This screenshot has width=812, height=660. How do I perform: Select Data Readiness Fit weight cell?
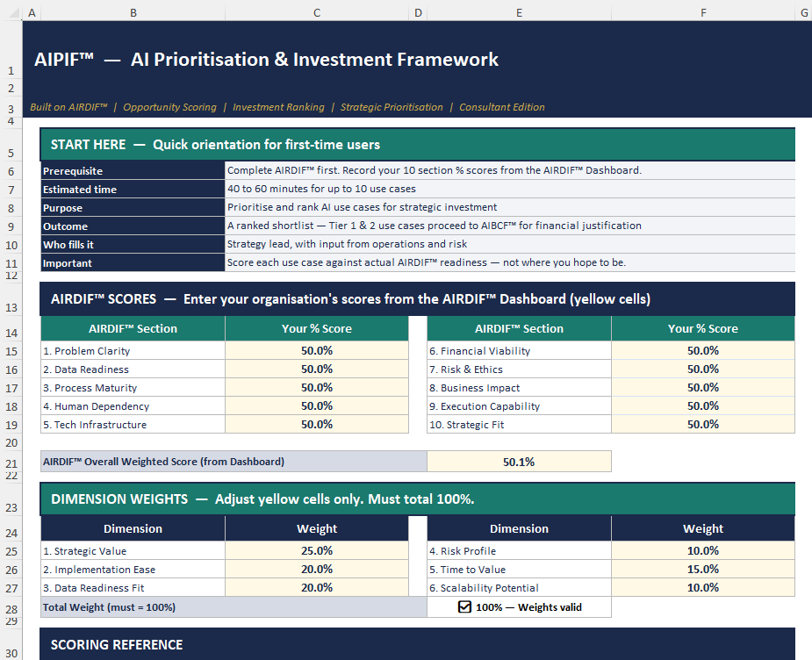pyautogui.click(x=317, y=587)
